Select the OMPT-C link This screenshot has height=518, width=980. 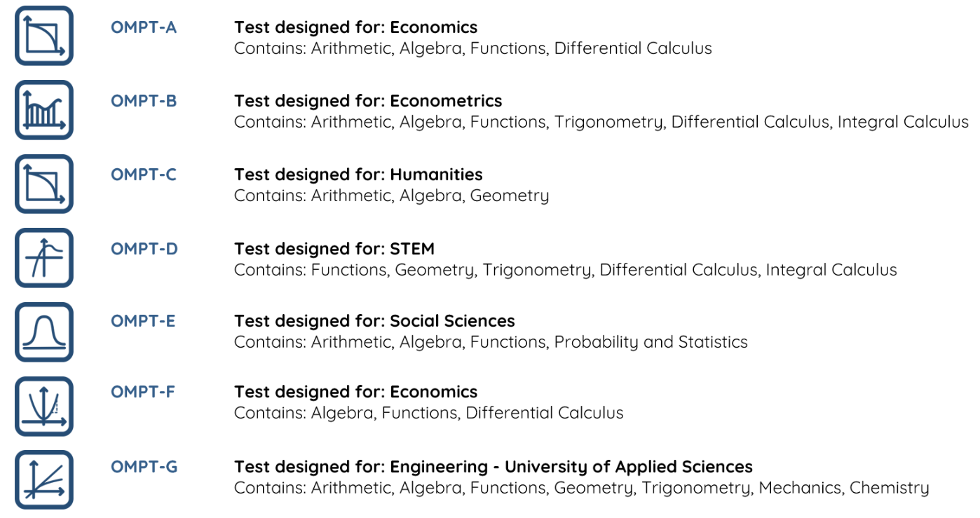(144, 175)
